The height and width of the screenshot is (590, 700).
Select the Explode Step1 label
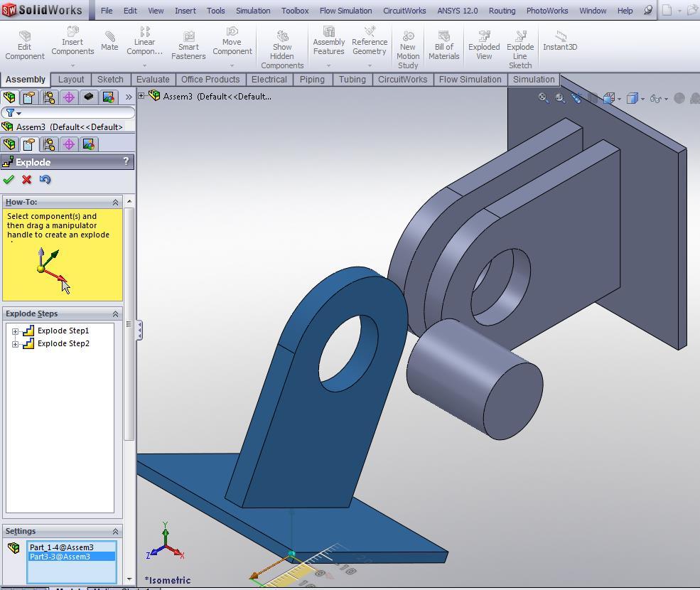[x=63, y=331]
